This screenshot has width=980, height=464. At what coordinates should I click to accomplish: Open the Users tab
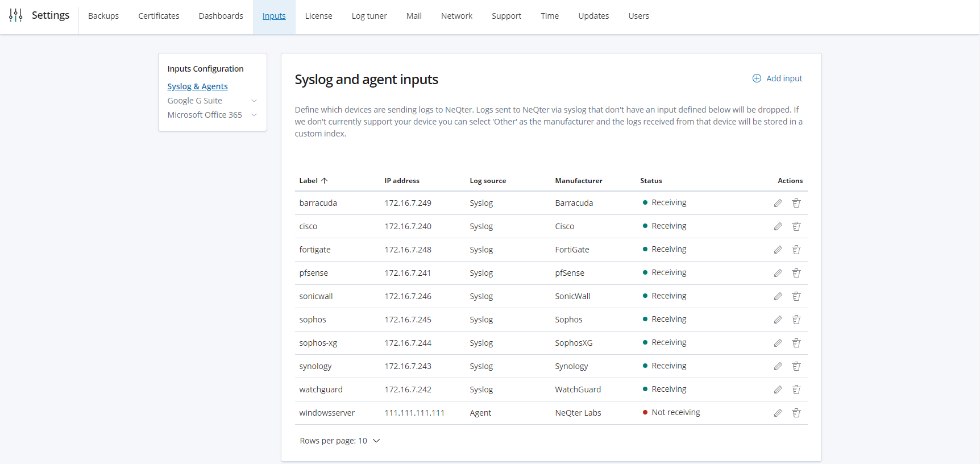coord(638,16)
